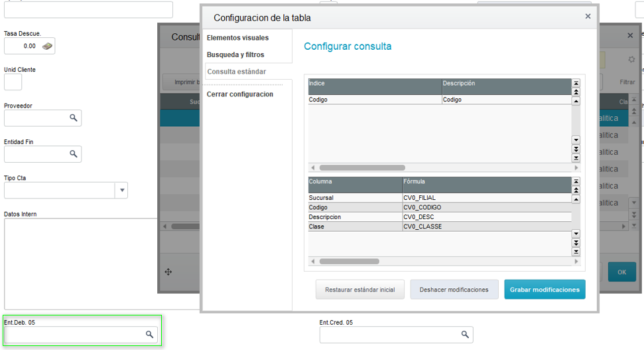The width and height of the screenshot is (644, 350).
Task: Move down one row in Columna table
Action: pos(576,234)
